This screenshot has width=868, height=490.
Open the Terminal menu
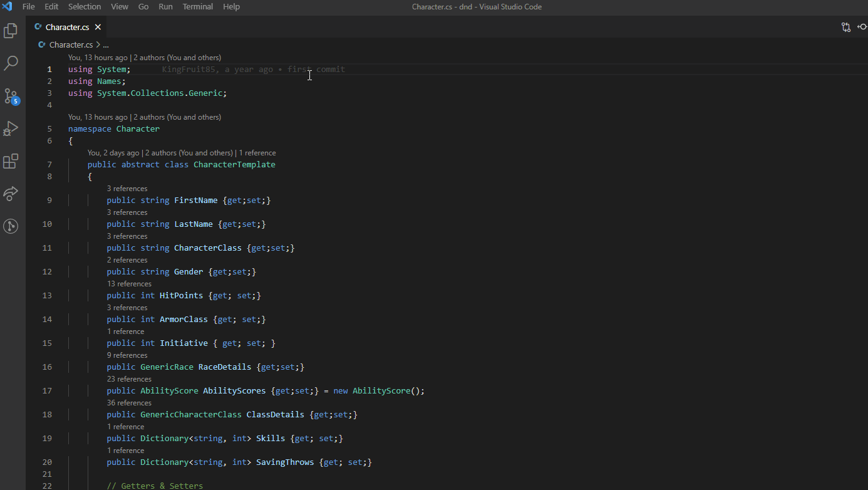[x=197, y=7]
